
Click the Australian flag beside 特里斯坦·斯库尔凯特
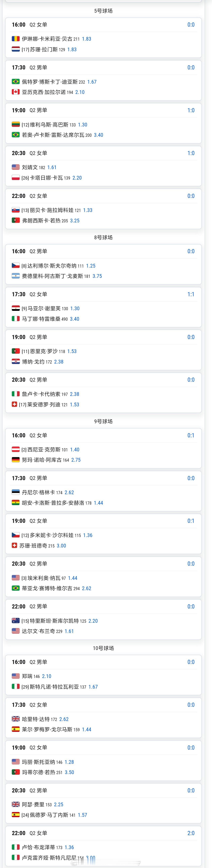click(15, 621)
